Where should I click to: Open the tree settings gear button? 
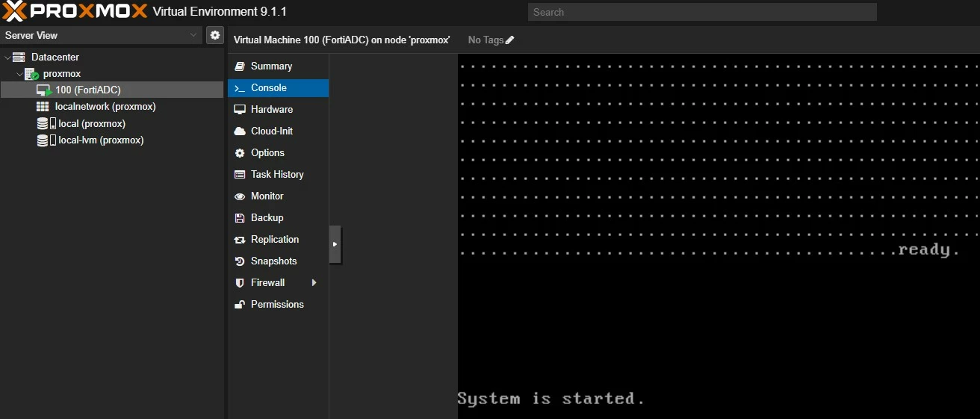tap(215, 35)
